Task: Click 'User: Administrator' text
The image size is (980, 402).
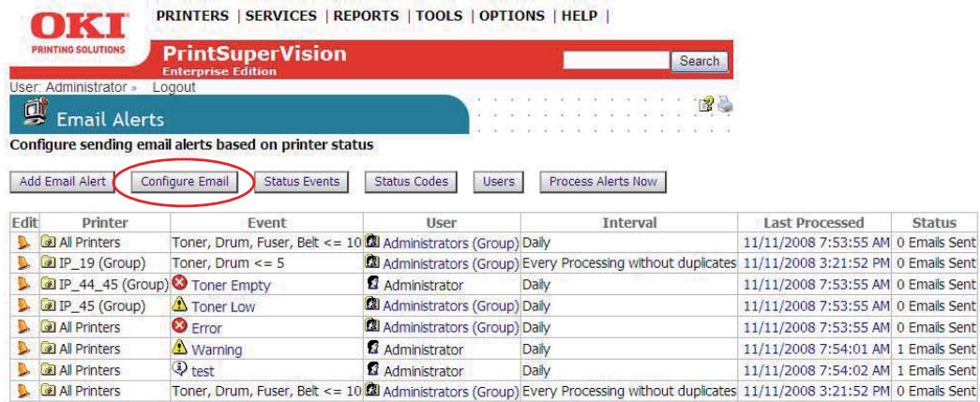Action: [x=68, y=87]
